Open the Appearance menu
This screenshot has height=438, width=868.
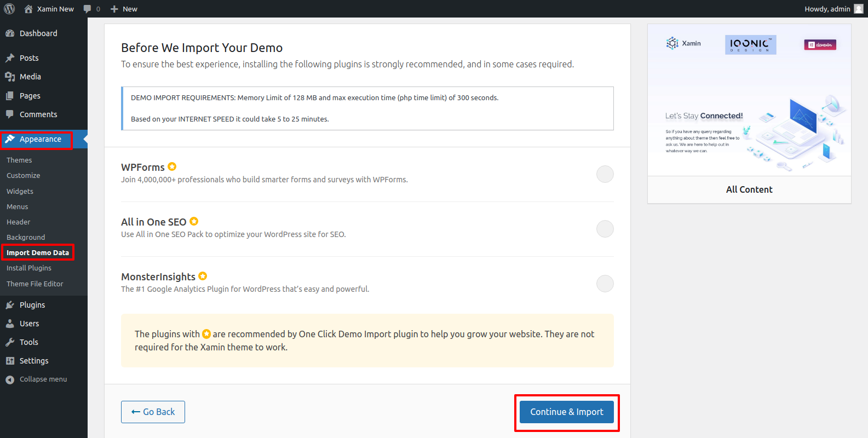pos(44,139)
